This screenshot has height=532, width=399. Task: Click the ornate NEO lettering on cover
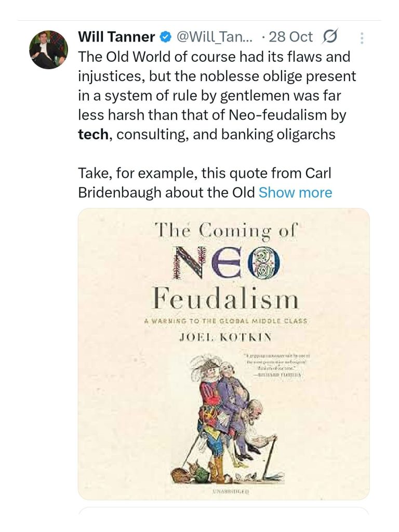225,263
